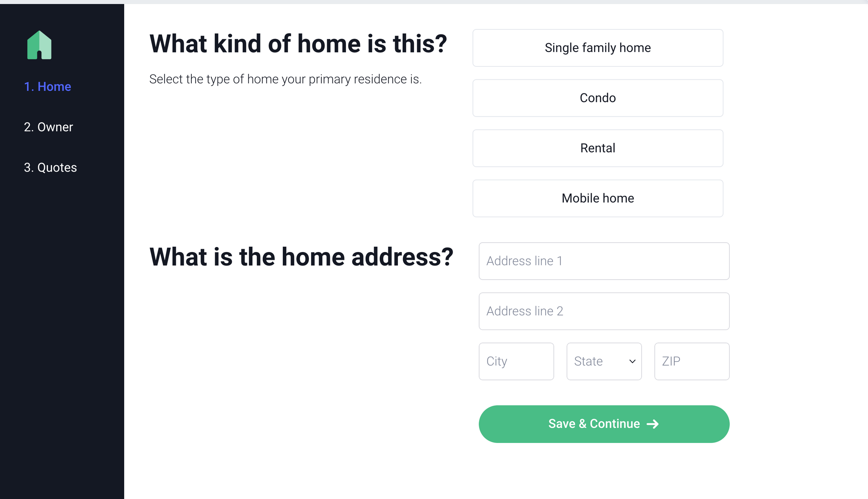
Task: Click the What is the home address heading
Action: [x=301, y=256]
